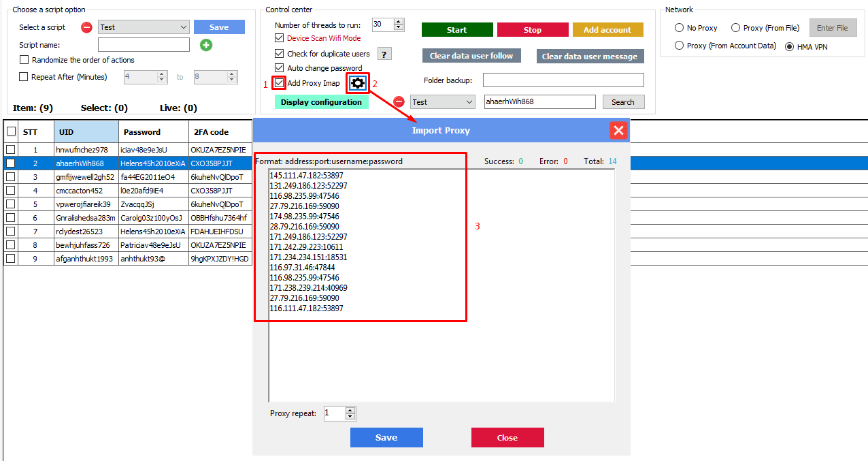Click the question mark help button
This screenshot has width=868, height=461.
click(384, 54)
